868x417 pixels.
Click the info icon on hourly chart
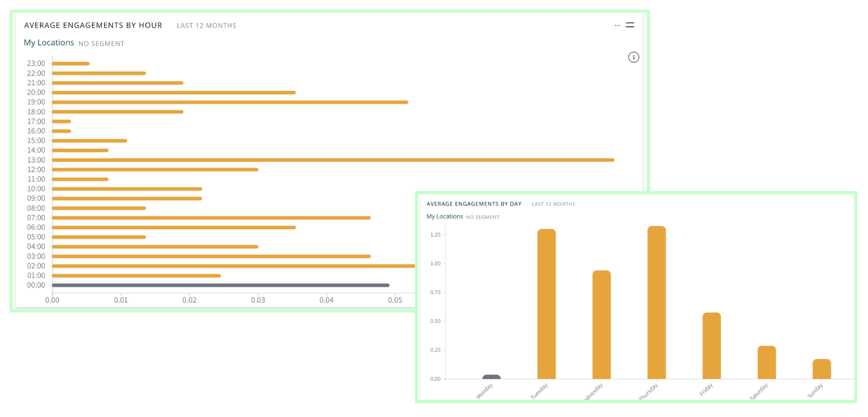pyautogui.click(x=633, y=57)
